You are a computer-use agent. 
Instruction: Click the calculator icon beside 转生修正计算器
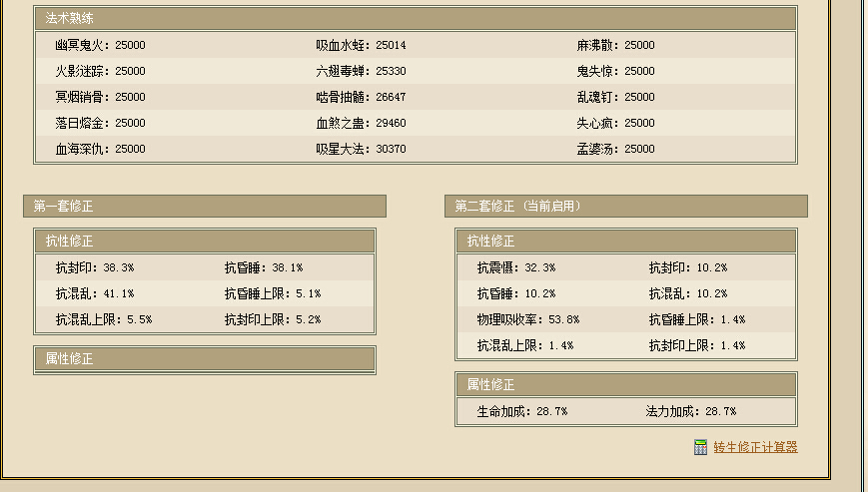pos(700,447)
